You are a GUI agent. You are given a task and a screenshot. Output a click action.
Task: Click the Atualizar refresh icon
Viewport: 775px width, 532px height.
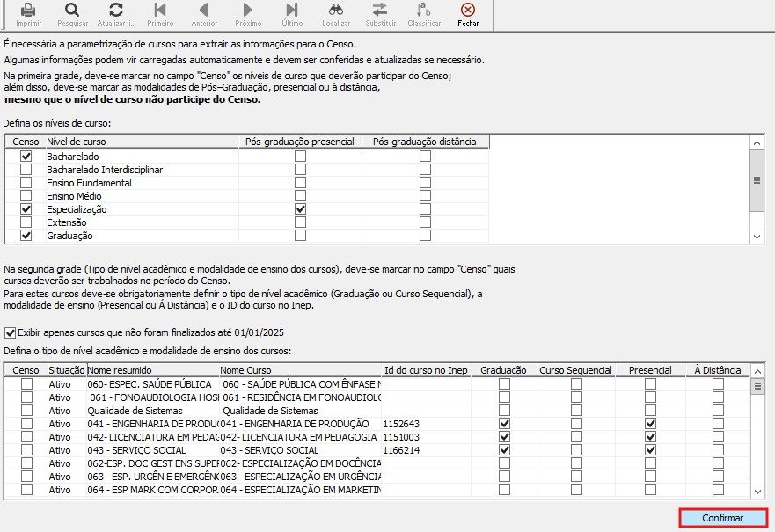pos(116,10)
